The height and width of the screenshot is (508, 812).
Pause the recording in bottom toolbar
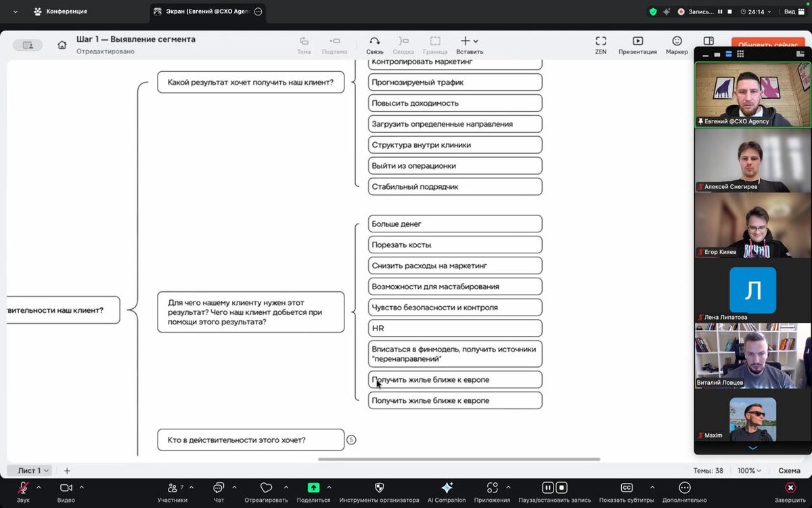(548, 488)
